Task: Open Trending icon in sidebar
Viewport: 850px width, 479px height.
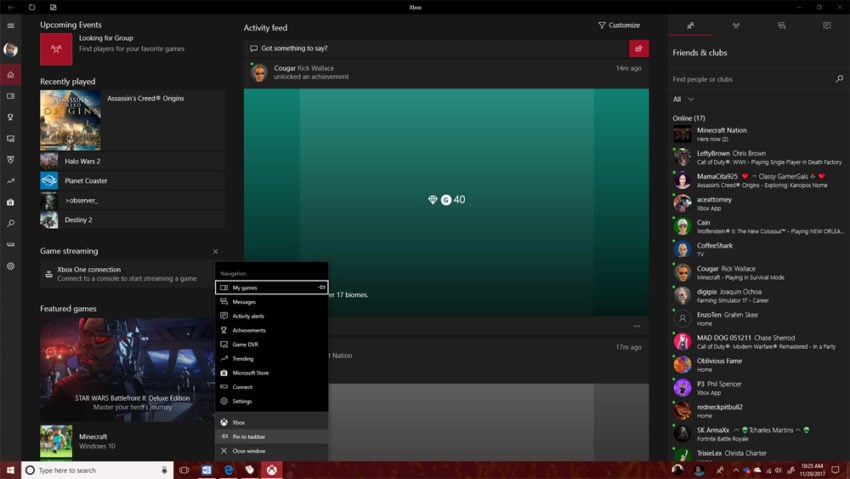Action: pyautogui.click(x=10, y=181)
